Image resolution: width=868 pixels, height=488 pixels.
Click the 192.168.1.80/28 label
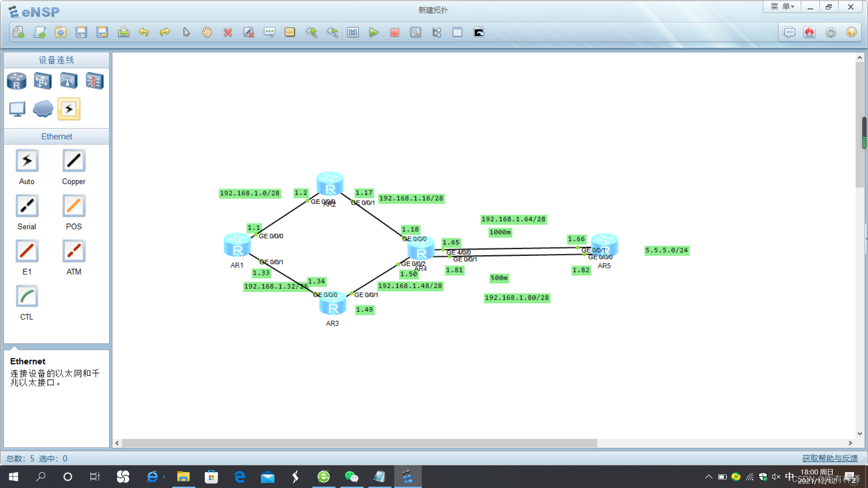517,298
